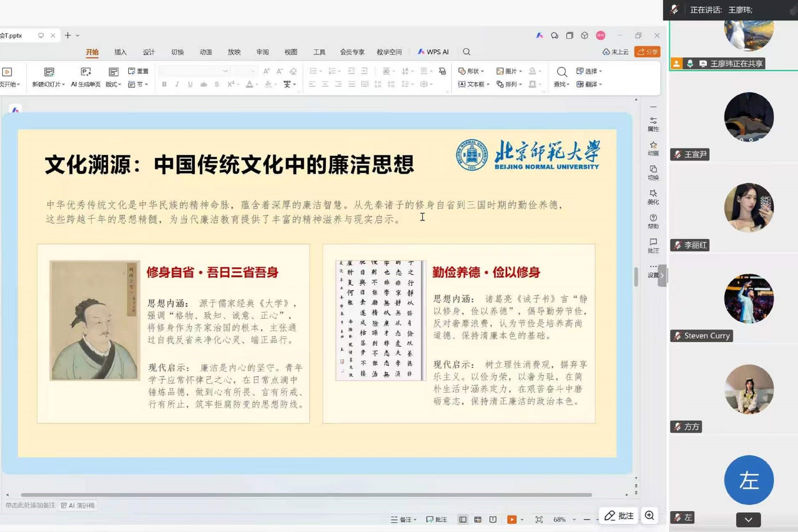The height and width of the screenshot is (532, 798).
Task: Click the New Slide (新建幻灯片) icon
Action: pos(49,72)
